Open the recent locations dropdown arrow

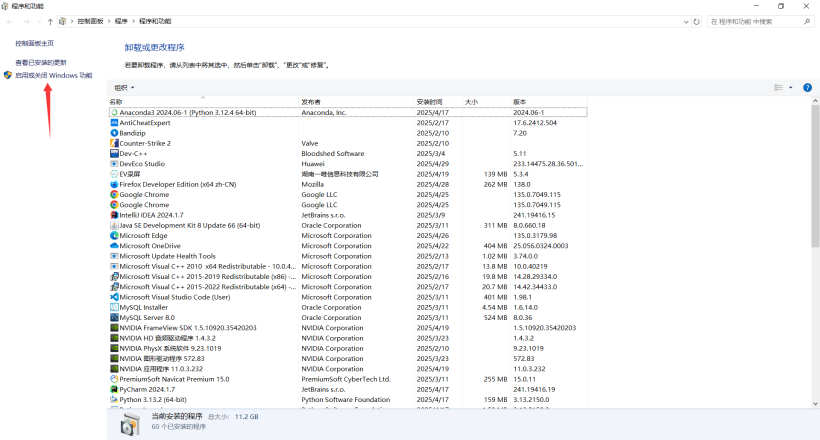[x=39, y=21]
